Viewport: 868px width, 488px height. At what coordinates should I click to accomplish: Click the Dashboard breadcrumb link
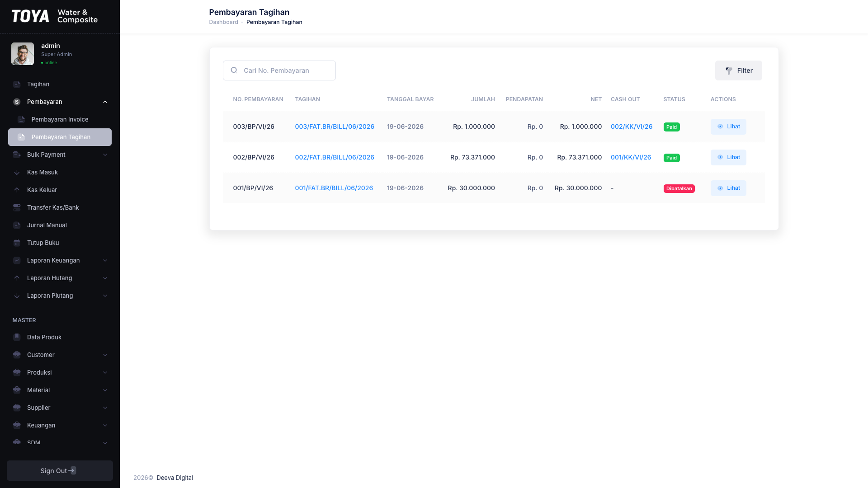pos(223,22)
